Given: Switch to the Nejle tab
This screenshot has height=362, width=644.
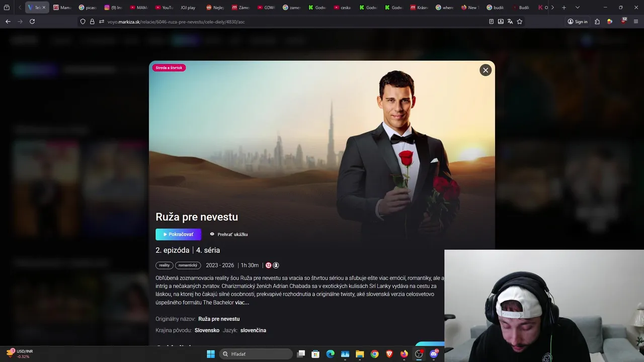Looking at the screenshot, I should [215, 8].
